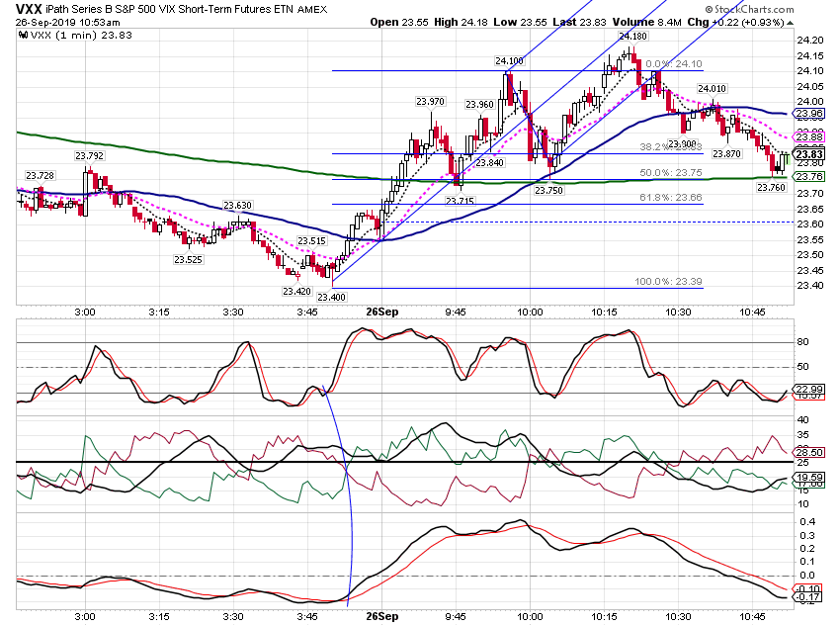Viewport: 840px width, 626px height.
Task: Click the 23.420 low price label
Action: pos(296,291)
